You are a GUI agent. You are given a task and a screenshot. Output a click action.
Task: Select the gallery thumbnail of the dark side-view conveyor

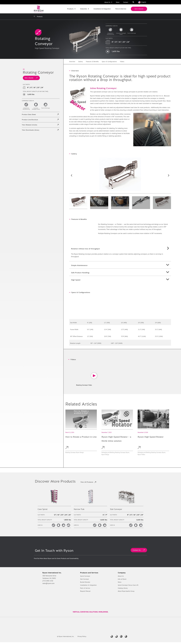(x=141, y=202)
